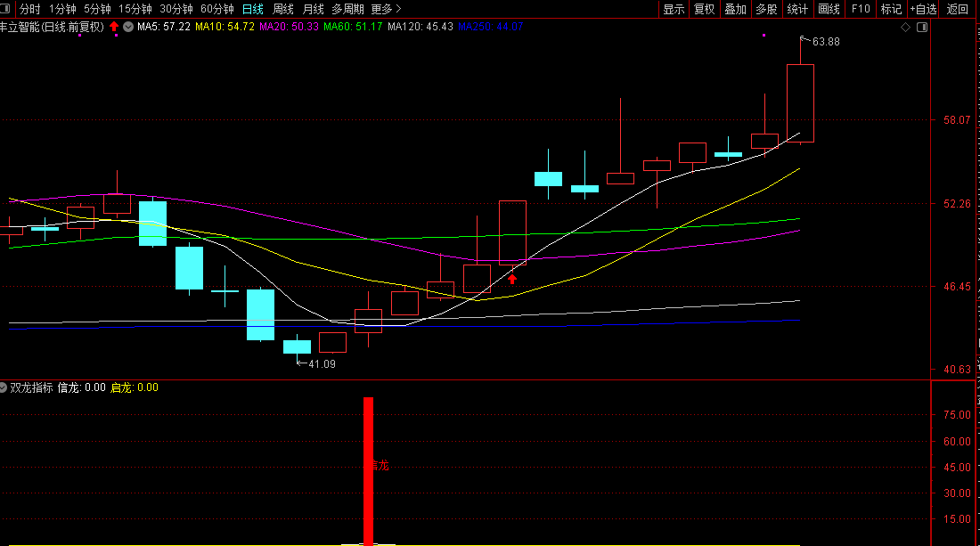This screenshot has width=980, height=546.
Task: Select the 月线 monthly tab
Action: pyautogui.click(x=313, y=9)
